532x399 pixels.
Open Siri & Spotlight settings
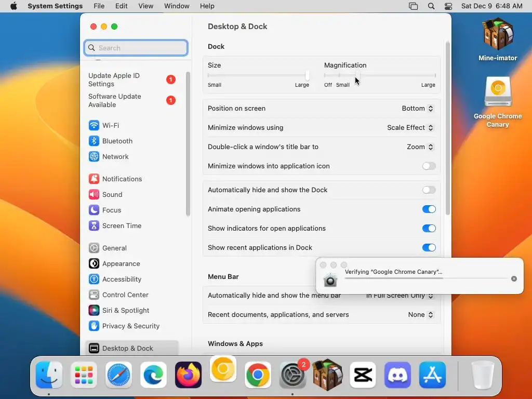(x=132, y=311)
